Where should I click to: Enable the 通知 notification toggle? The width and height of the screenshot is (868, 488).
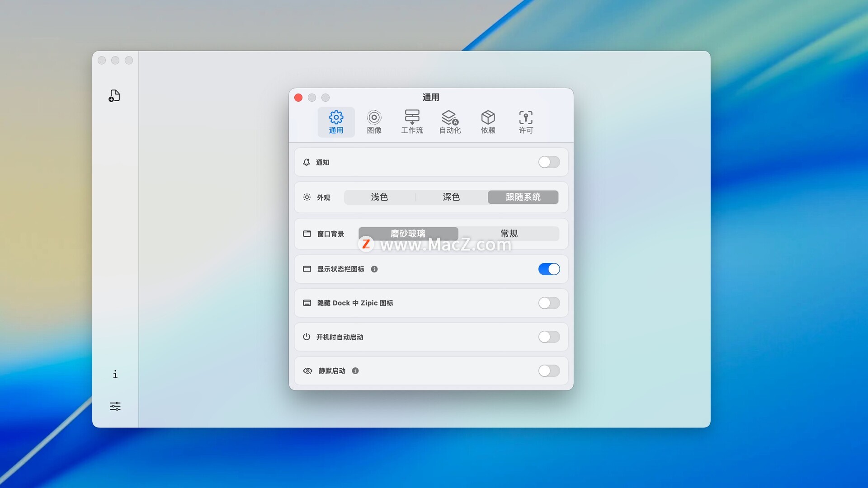click(549, 162)
